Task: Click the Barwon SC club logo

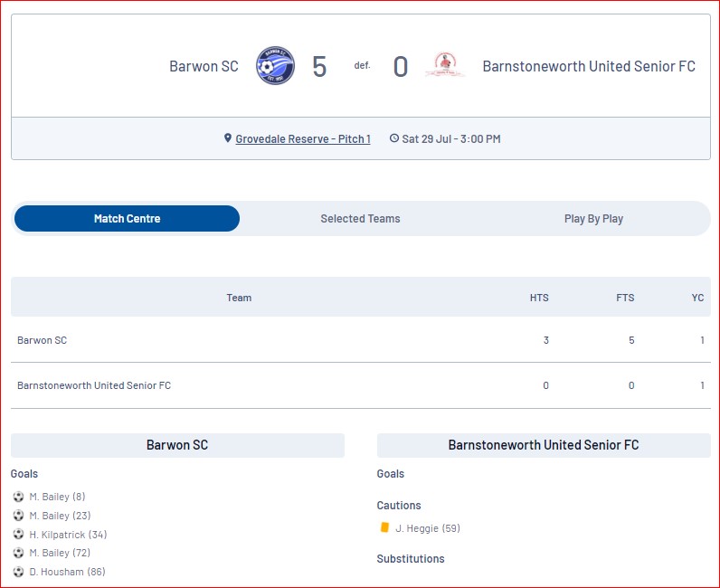Action: [275, 66]
